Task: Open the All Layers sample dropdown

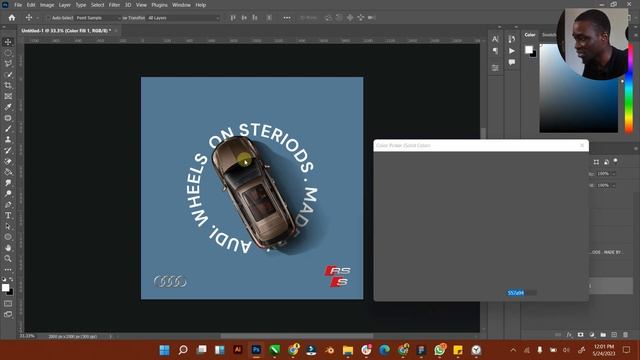Action: tap(183, 18)
